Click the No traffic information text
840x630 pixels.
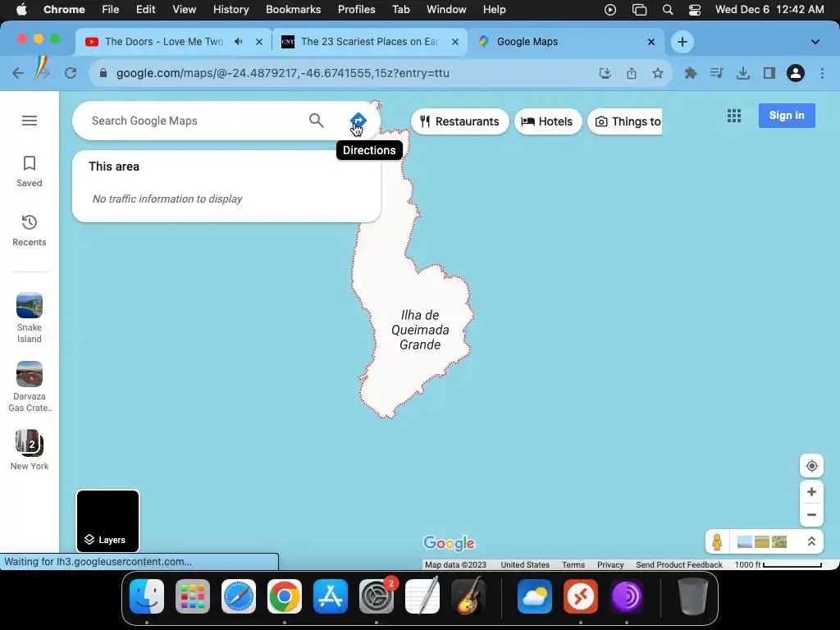(167, 199)
